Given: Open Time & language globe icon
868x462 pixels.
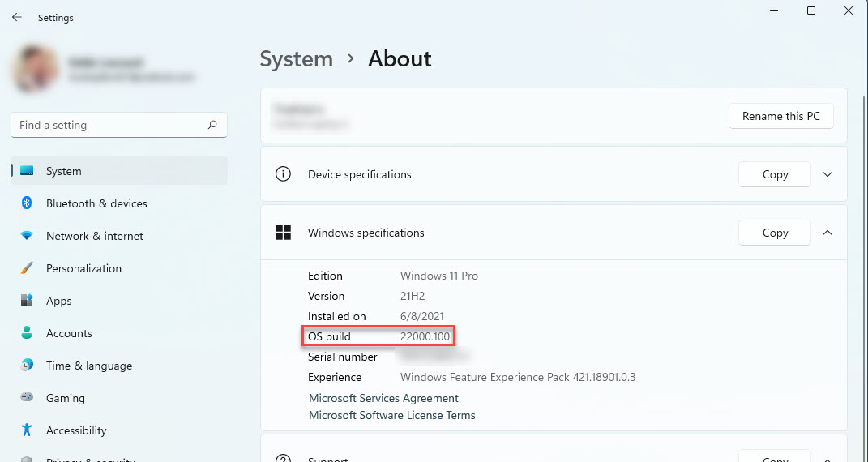Looking at the screenshot, I should 27,366.
